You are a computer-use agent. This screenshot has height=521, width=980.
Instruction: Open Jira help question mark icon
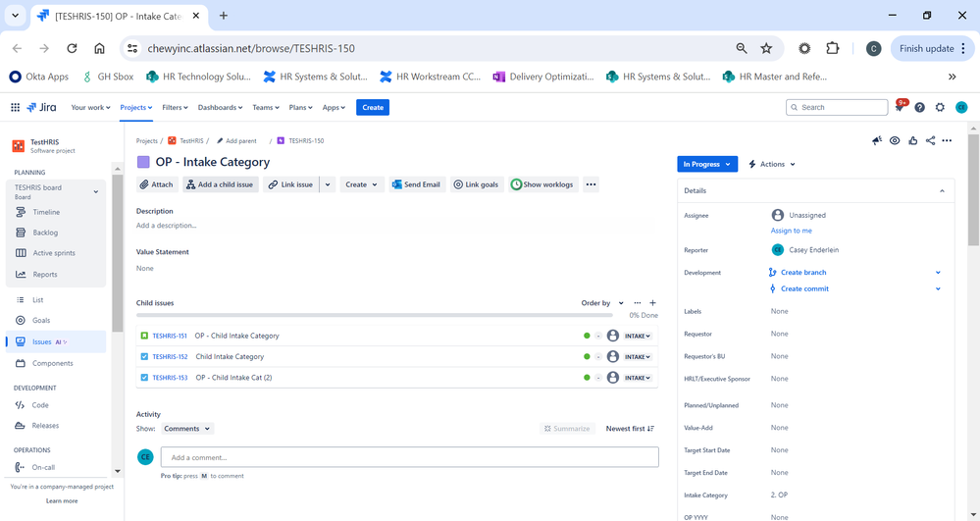[x=919, y=108]
